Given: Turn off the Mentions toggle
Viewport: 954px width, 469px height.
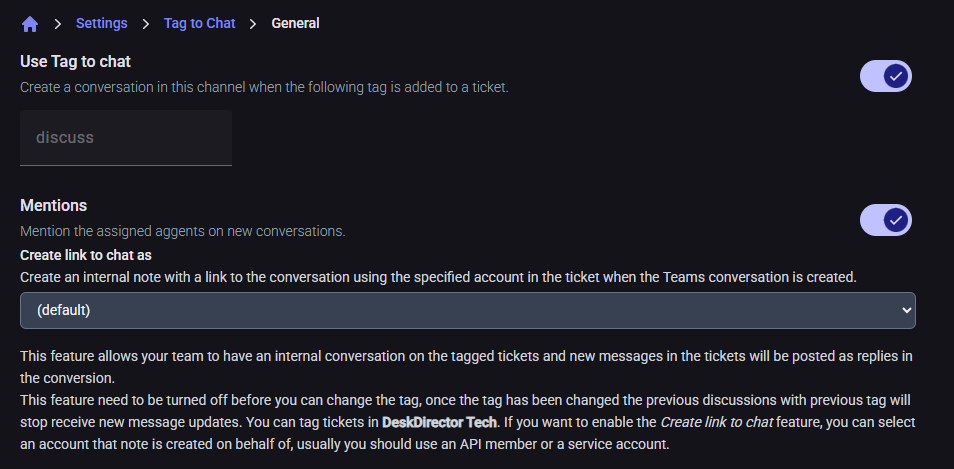Looking at the screenshot, I should coord(886,220).
